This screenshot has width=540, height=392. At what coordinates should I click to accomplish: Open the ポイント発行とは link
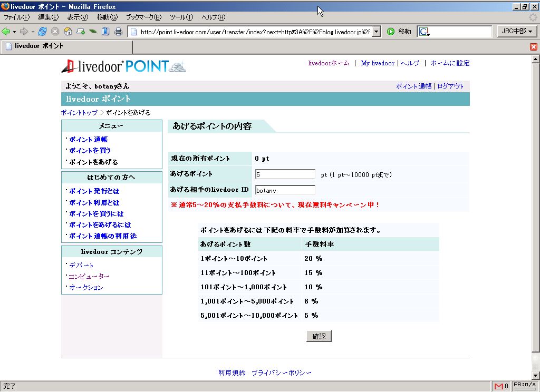[94, 191]
